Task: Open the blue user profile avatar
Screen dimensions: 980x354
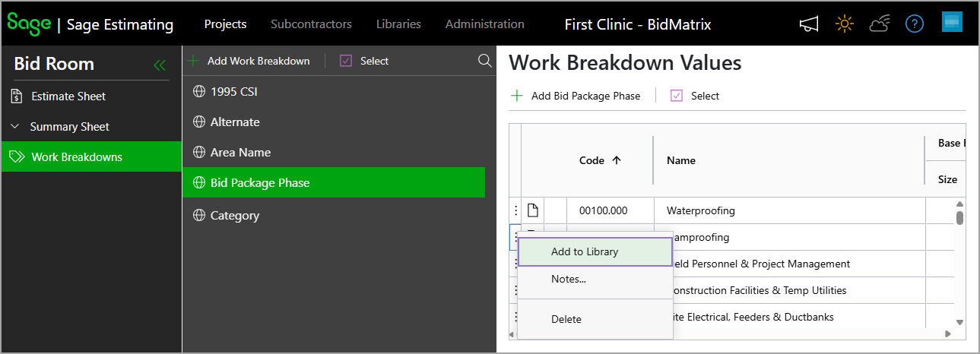Action: pyautogui.click(x=952, y=22)
